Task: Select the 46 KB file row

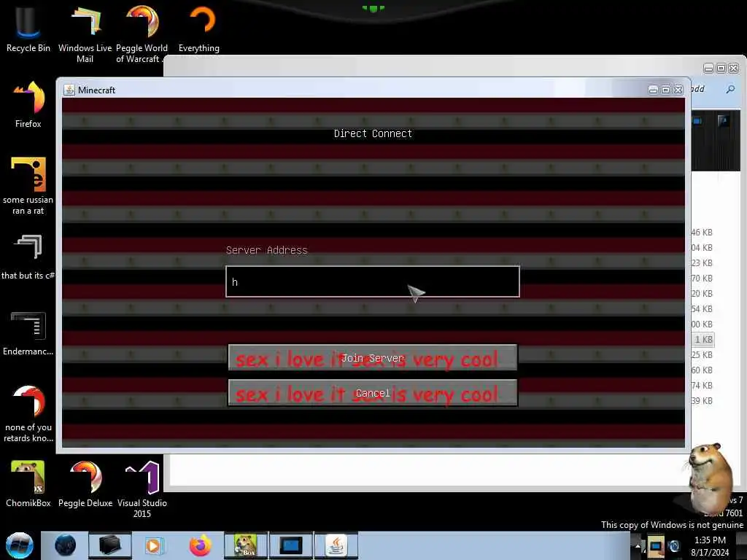Action: click(x=702, y=233)
